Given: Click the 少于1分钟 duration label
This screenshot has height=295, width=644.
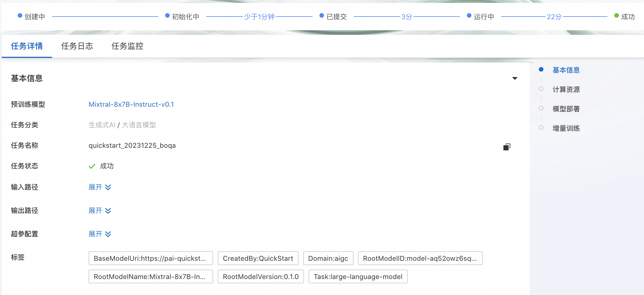Looking at the screenshot, I should [259, 17].
